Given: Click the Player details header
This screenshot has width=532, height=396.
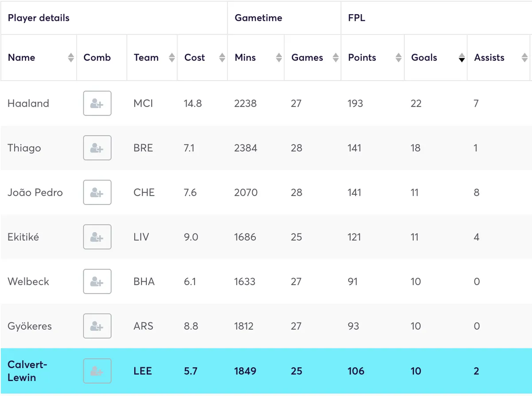Looking at the screenshot, I should click(x=39, y=18).
